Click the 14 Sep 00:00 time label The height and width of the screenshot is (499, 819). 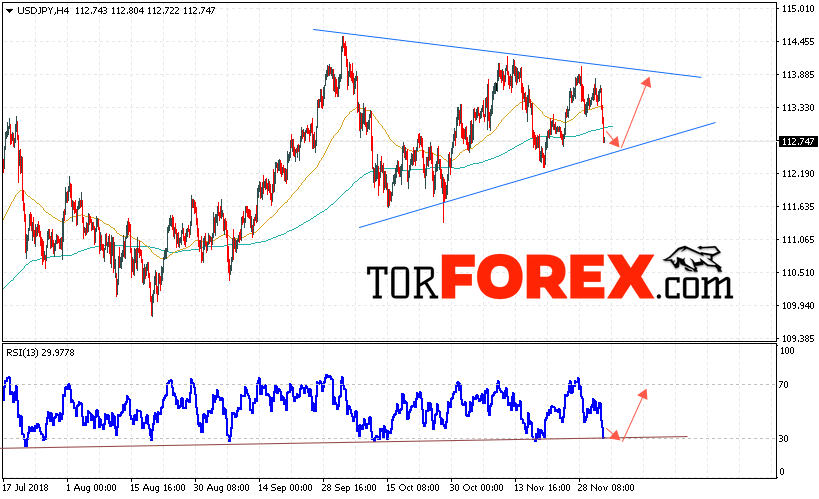[x=285, y=488]
